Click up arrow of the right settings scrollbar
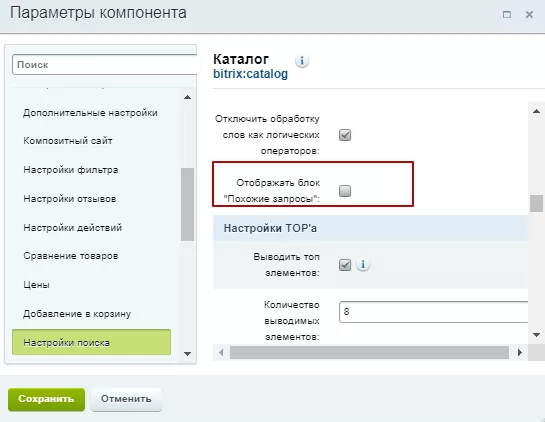This screenshot has height=422, width=545. click(x=536, y=111)
